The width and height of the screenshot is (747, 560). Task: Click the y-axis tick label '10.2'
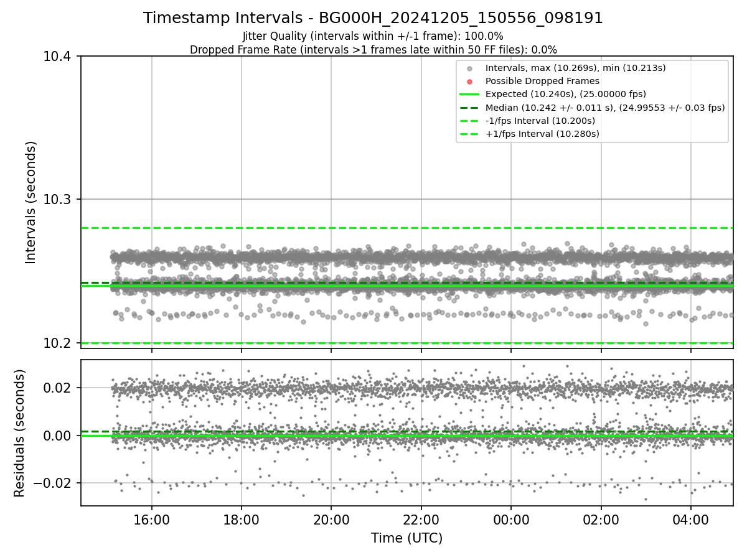59,343
